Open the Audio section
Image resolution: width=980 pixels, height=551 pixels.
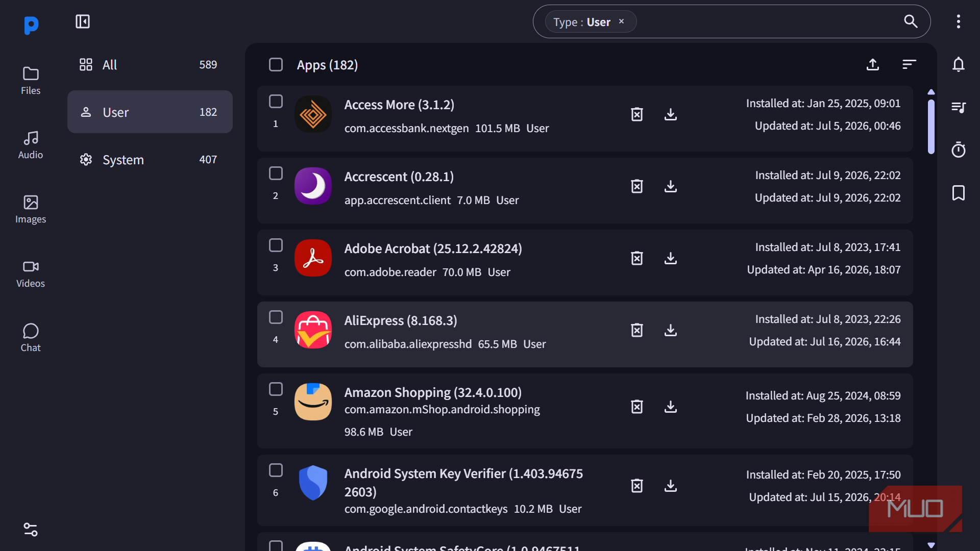(31, 145)
